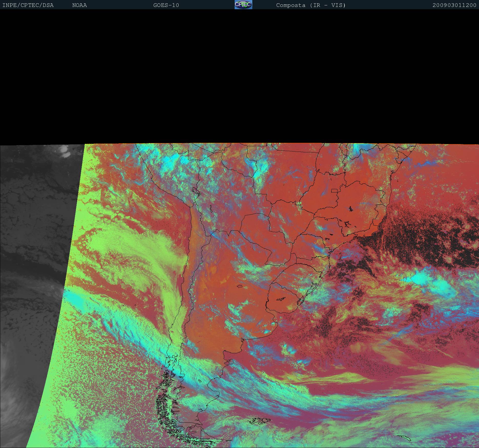Select the 'INPE/CPTEC/DSA' header text
The width and height of the screenshot is (479, 448).
click(28, 5)
